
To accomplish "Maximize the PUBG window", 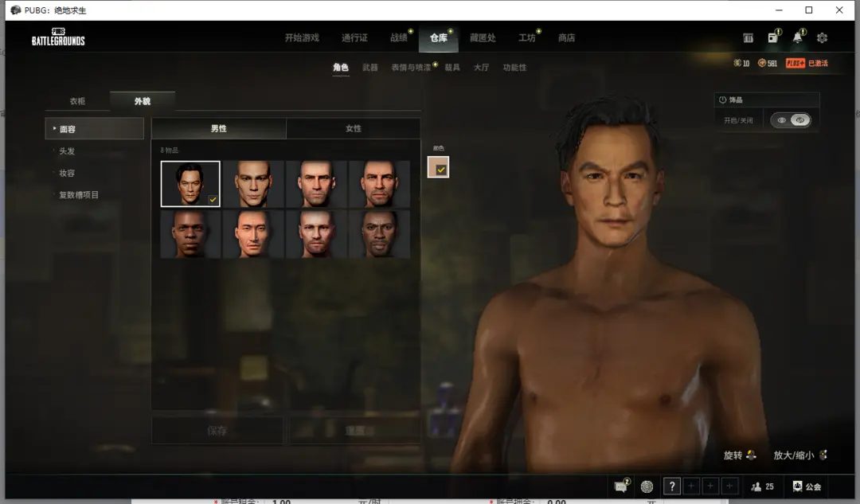I will tap(809, 10).
